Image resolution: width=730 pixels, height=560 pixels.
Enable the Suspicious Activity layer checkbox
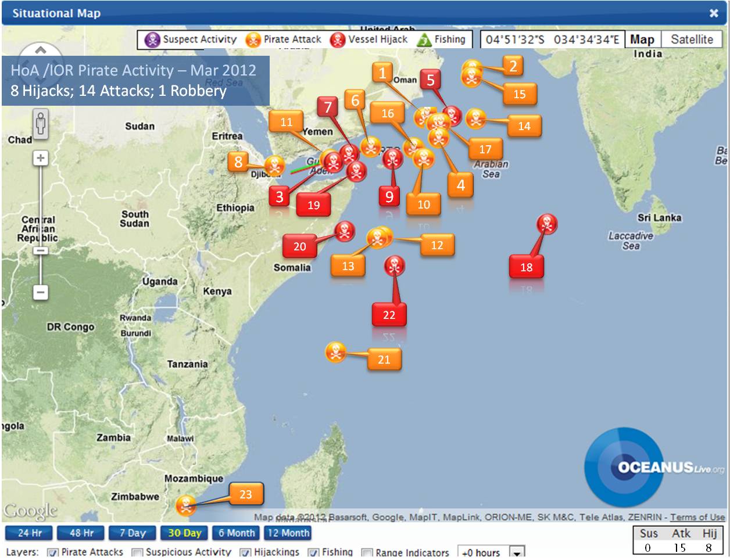pos(137,552)
